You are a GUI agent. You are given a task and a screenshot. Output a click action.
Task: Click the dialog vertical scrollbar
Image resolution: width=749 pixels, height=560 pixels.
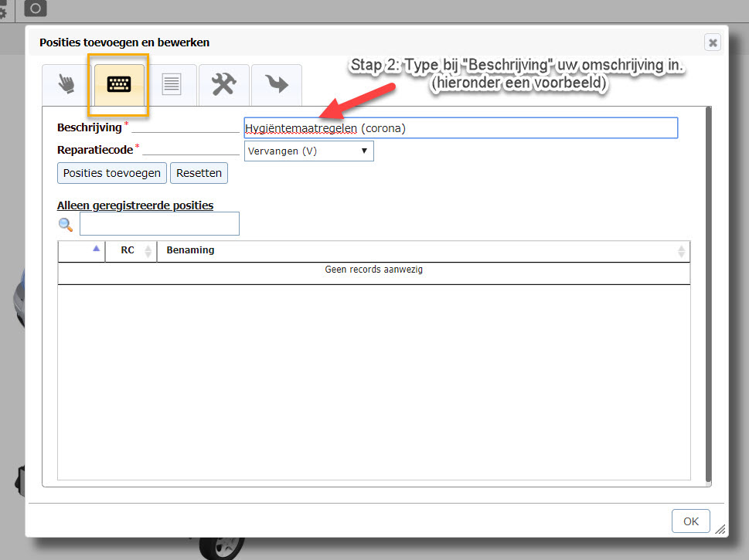point(708,294)
